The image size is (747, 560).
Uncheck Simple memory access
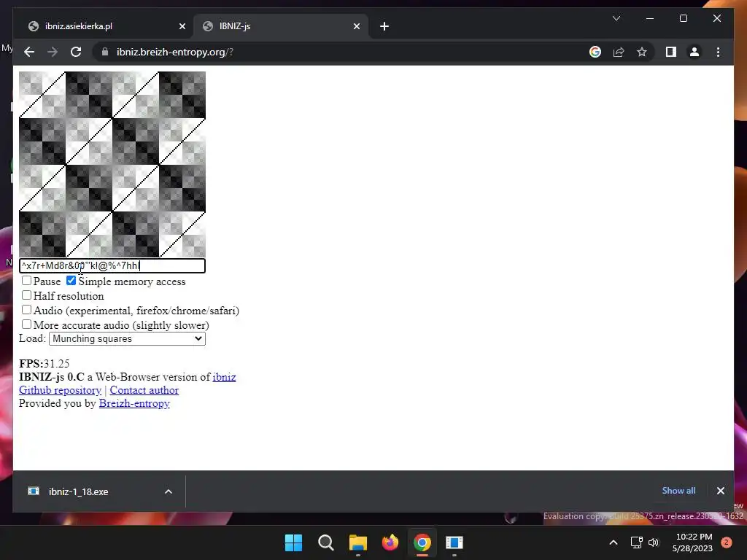click(71, 281)
